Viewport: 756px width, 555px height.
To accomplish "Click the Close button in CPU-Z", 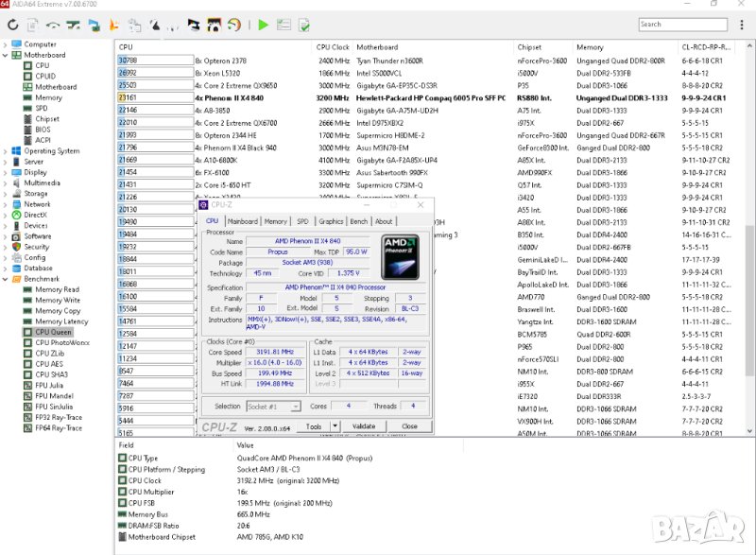I will [409, 426].
